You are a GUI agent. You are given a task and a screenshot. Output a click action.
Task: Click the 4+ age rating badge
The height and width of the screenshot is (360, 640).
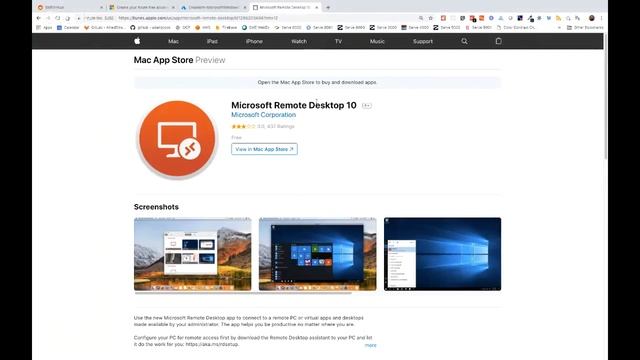(367, 106)
